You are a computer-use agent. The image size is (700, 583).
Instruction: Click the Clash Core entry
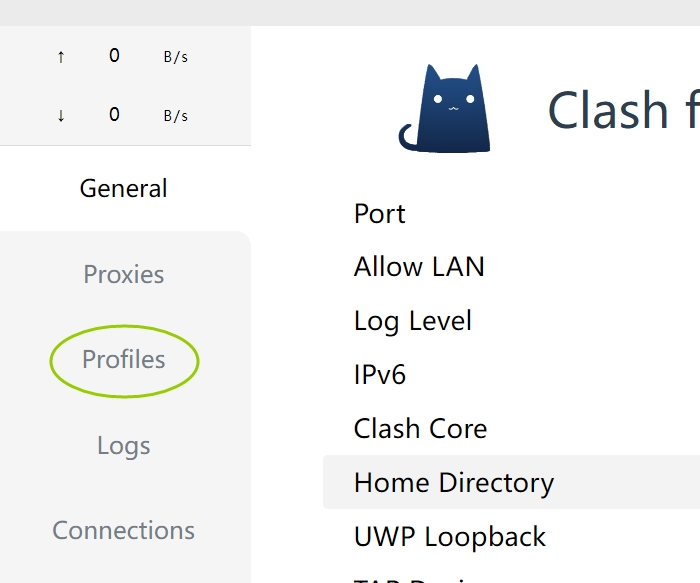coord(421,429)
